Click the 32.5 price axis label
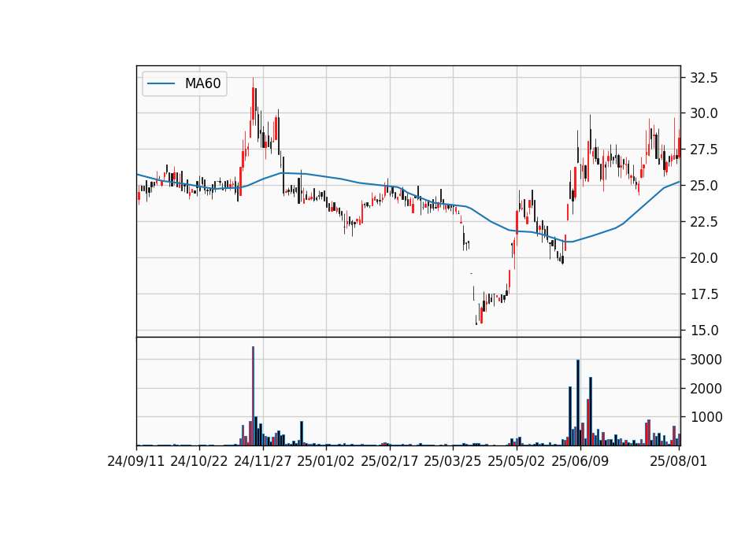The height and width of the screenshot is (543, 756). point(704,78)
